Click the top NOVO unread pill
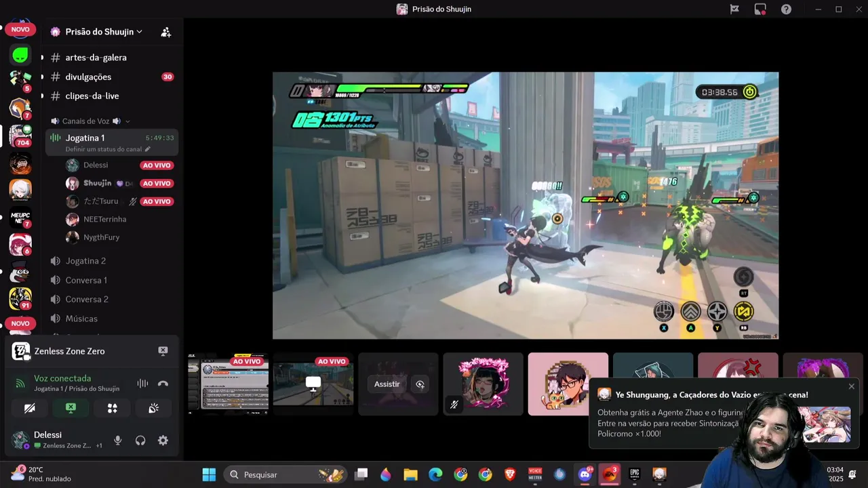The image size is (868, 488). click(20, 29)
